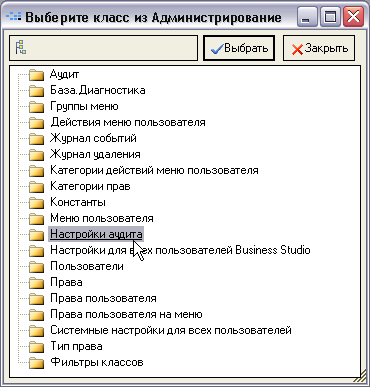Select Действия меню пользователя
Screen dimensions: 370x387
128,122
